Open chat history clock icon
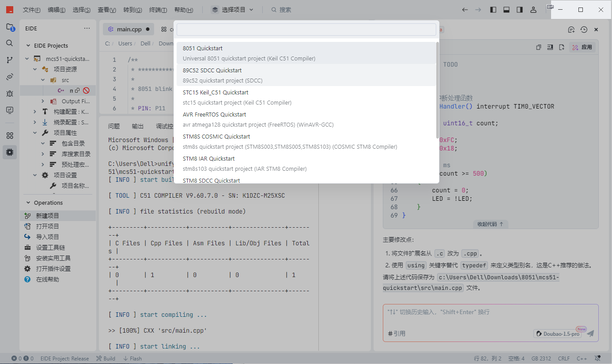The height and width of the screenshot is (364, 612). click(x=584, y=30)
